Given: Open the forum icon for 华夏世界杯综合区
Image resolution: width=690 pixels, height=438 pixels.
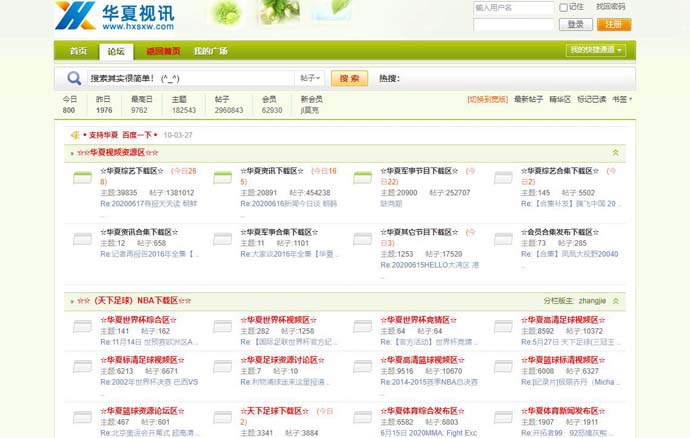Looking at the screenshot, I should click(82, 327).
